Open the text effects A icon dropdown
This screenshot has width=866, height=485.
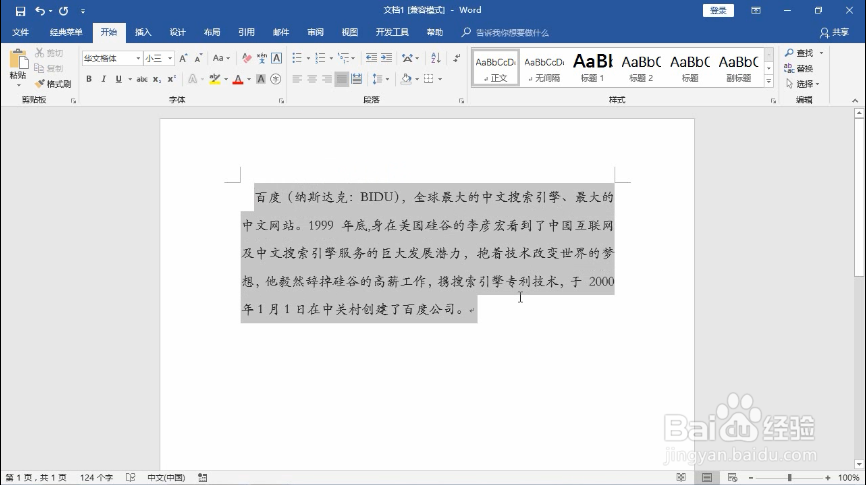195,79
